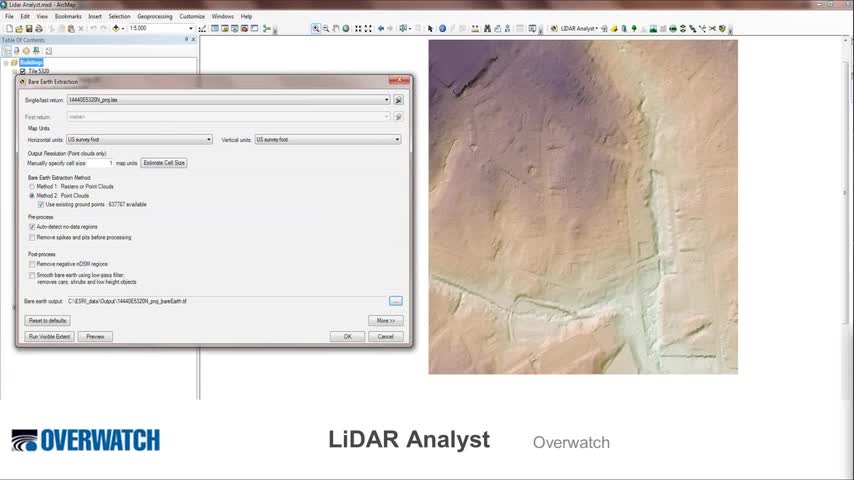Select the Buildings data frame item

31,63
